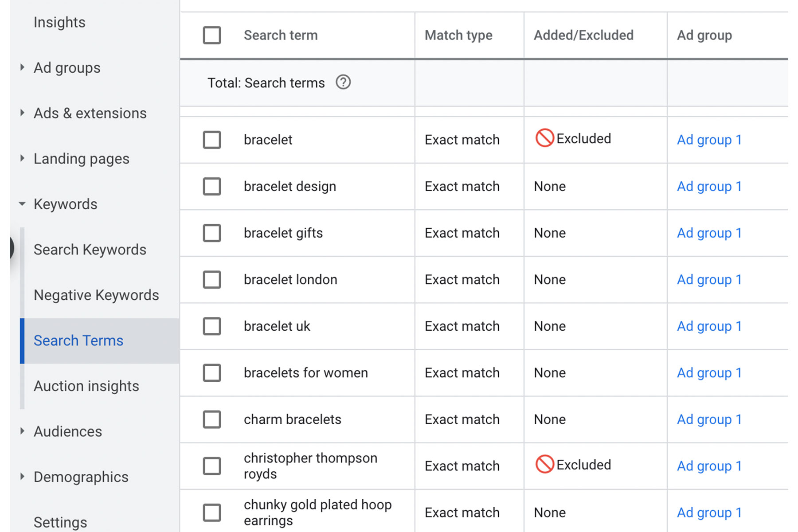Follow Ad group 1 link for bracelet gifts
Screen dimensions: 798x532
click(709, 233)
